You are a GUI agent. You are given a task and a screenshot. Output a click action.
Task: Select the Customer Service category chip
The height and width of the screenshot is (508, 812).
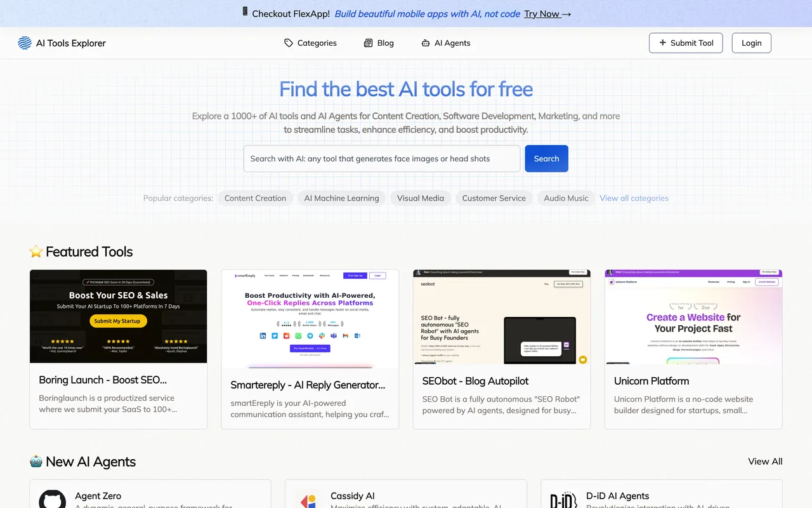[x=494, y=198]
